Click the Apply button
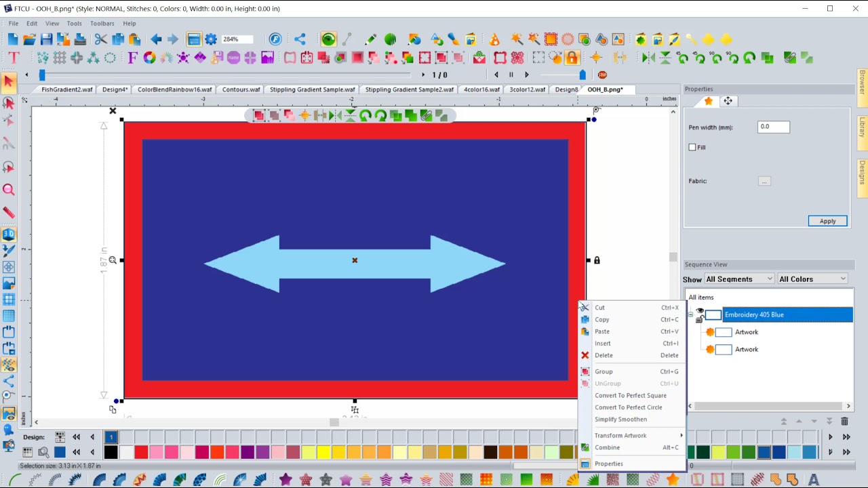The width and height of the screenshot is (868, 488). pos(827,221)
